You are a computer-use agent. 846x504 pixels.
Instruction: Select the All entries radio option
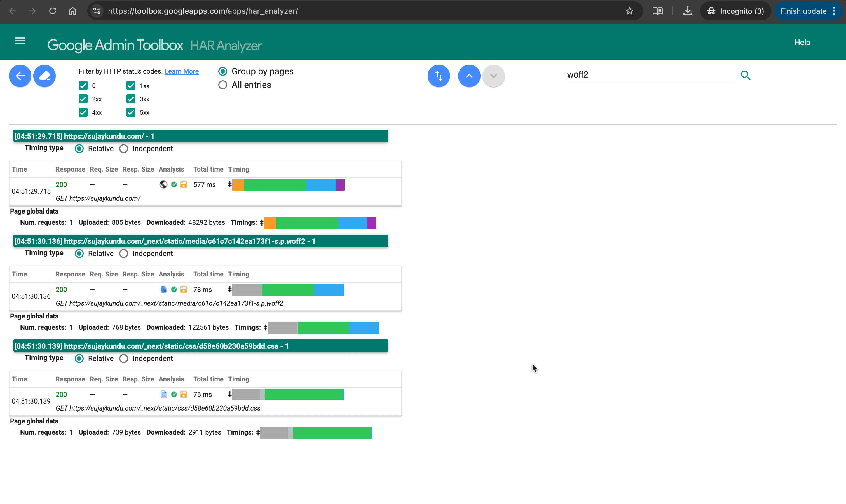[x=222, y=85]
